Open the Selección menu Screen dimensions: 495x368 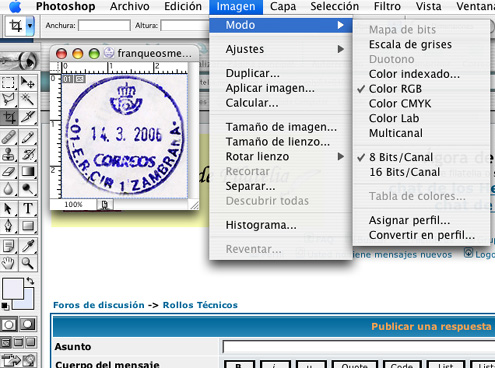[335, 6]
